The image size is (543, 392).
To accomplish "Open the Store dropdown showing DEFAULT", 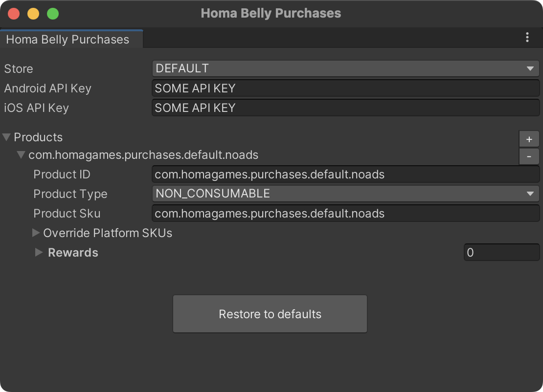I will click(346, 68).
